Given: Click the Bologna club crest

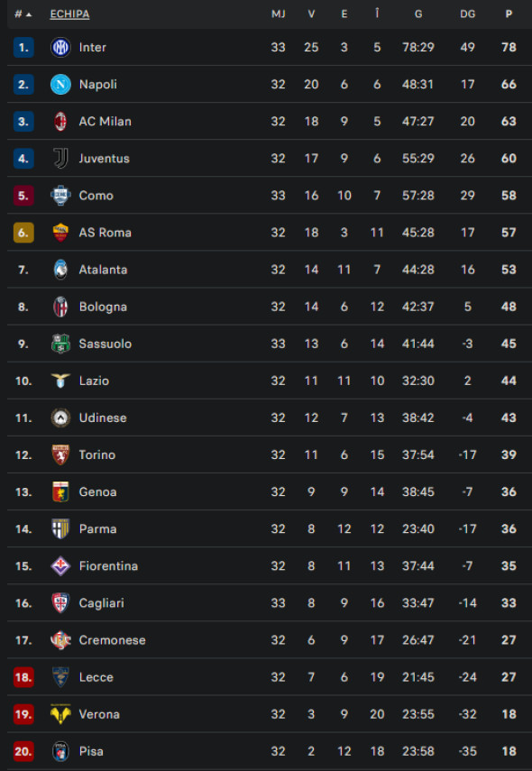Looking at the screenshot, I should (60, 306).
